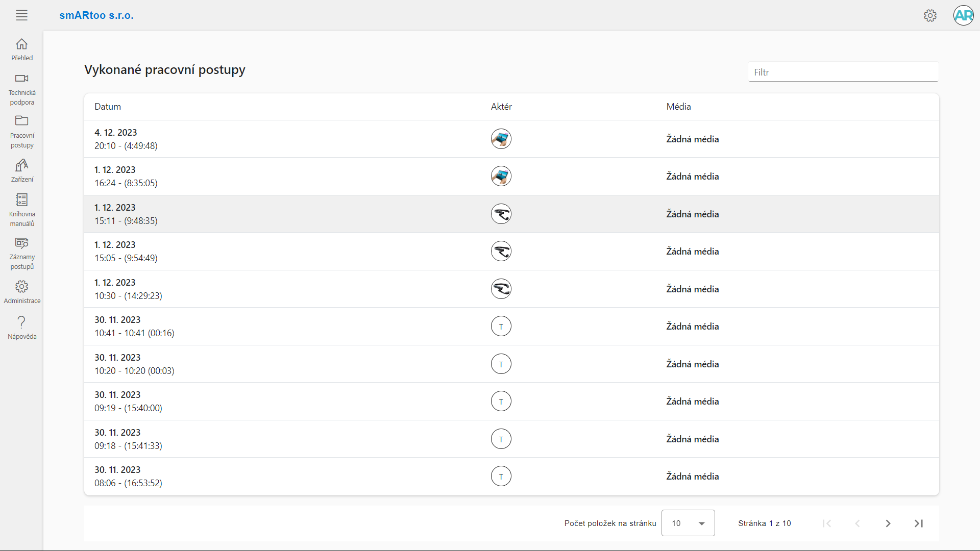Go to Přehled home page
The image size is (980, 551).
click(22, 50)
